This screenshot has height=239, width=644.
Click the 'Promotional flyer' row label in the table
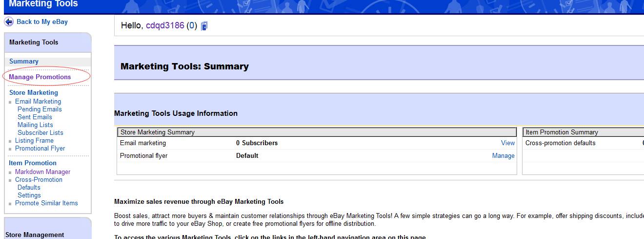coord(144,155)
